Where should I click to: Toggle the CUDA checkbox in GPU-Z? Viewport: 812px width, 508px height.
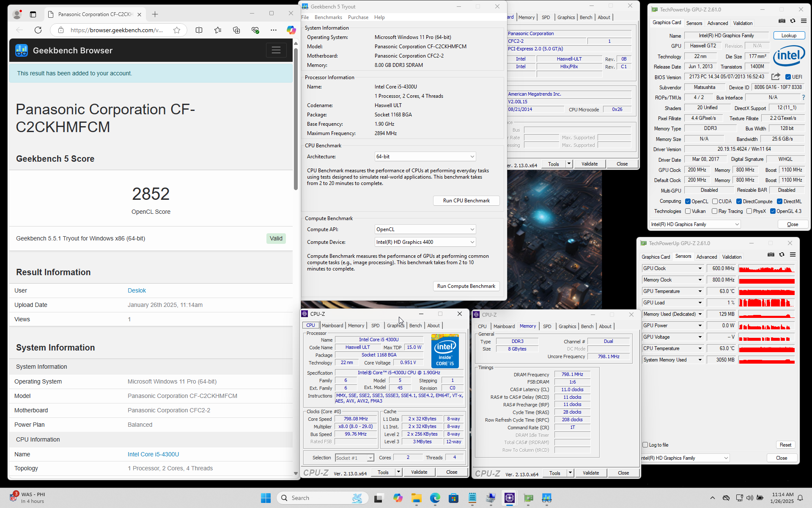(x=715, y=202)
